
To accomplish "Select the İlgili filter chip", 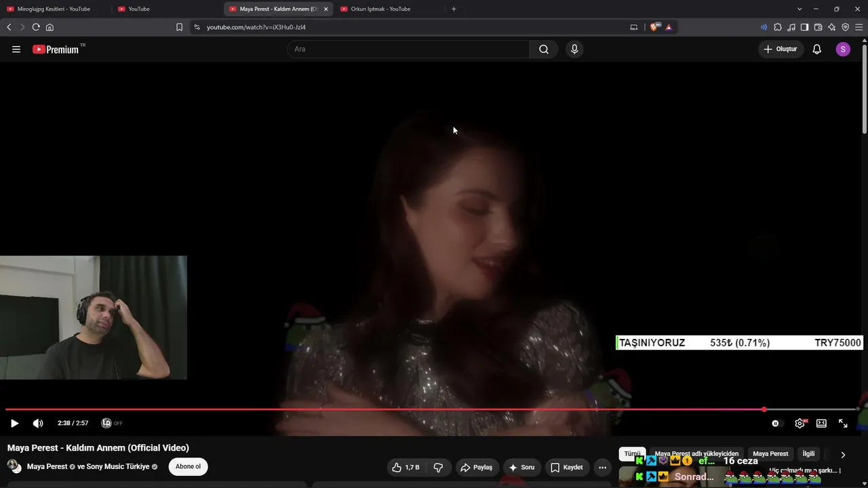I will (x=808, y=453).
